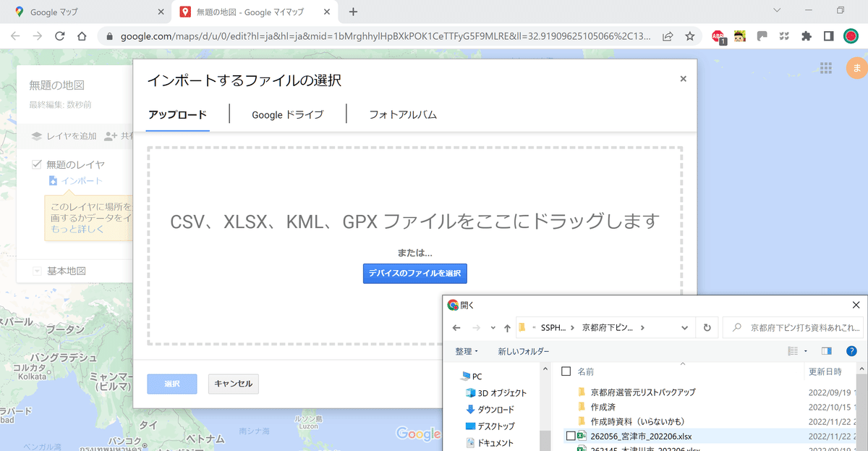Switch to the Google ドライブ tab
Screen dimensions: 868x451
(287, 114)
